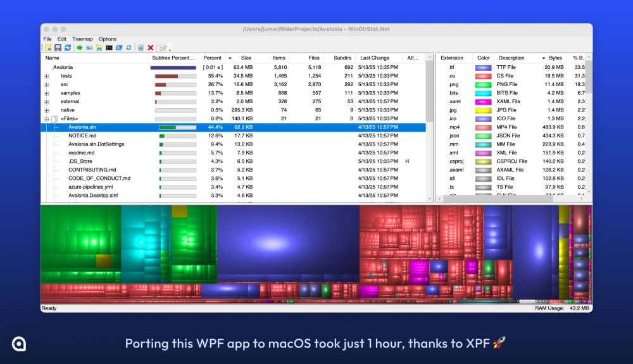The image size is (633, 364).
Task: Select the Avalonia.sln.DotSettings row
Action: point(234,144)
